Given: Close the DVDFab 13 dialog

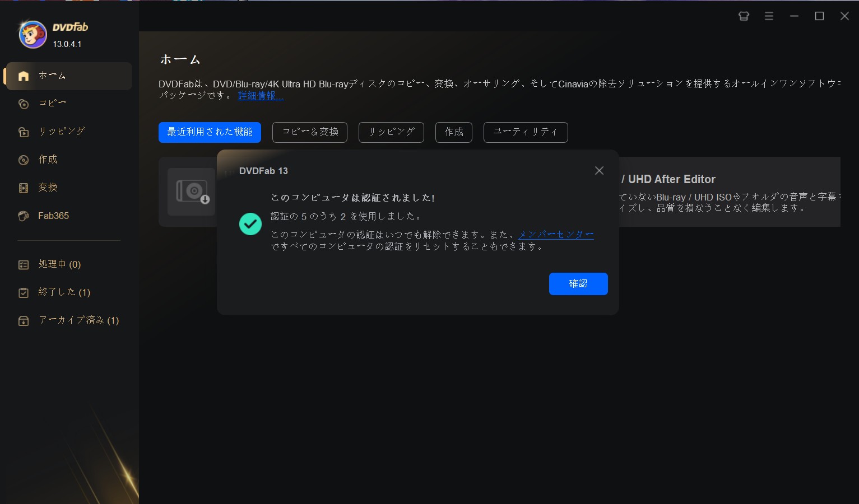Looking at the screenshot, I should pyautogui.click(x=599, y=171).
